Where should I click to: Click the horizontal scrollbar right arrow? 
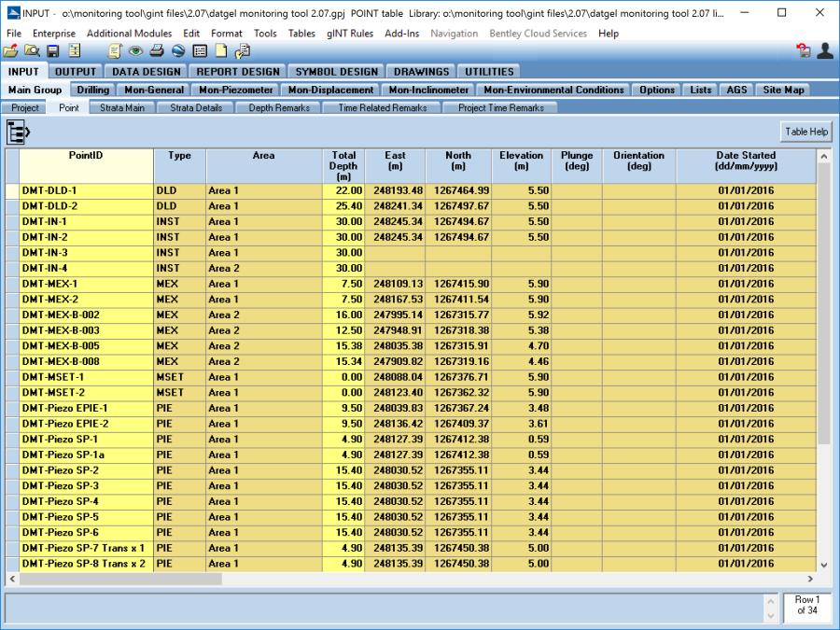click(x=809, y=580)
